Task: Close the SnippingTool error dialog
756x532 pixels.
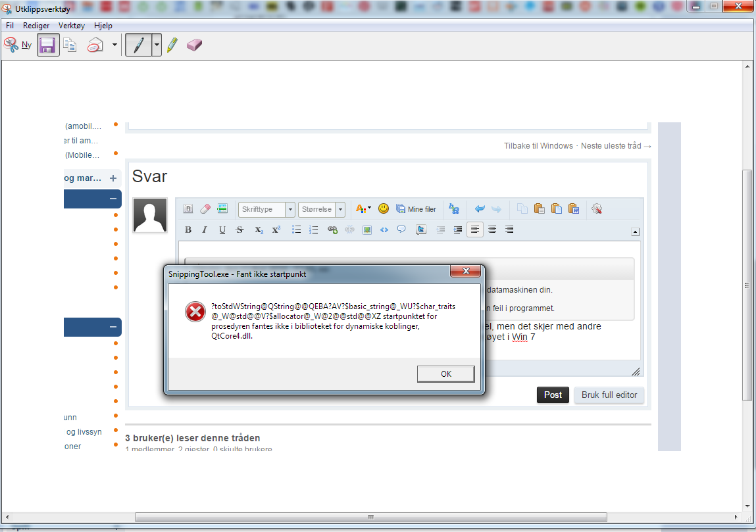Action: click(x=465, y=272)
